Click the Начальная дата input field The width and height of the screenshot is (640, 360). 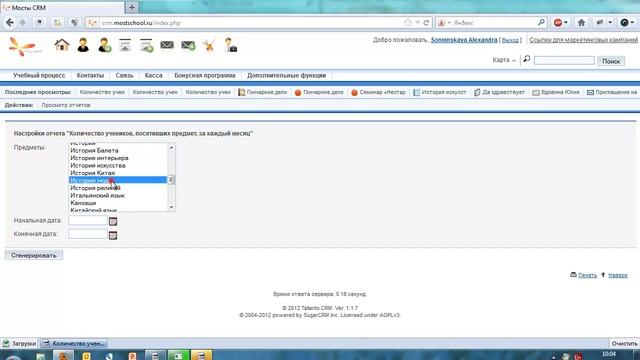[x=88, y=220]
